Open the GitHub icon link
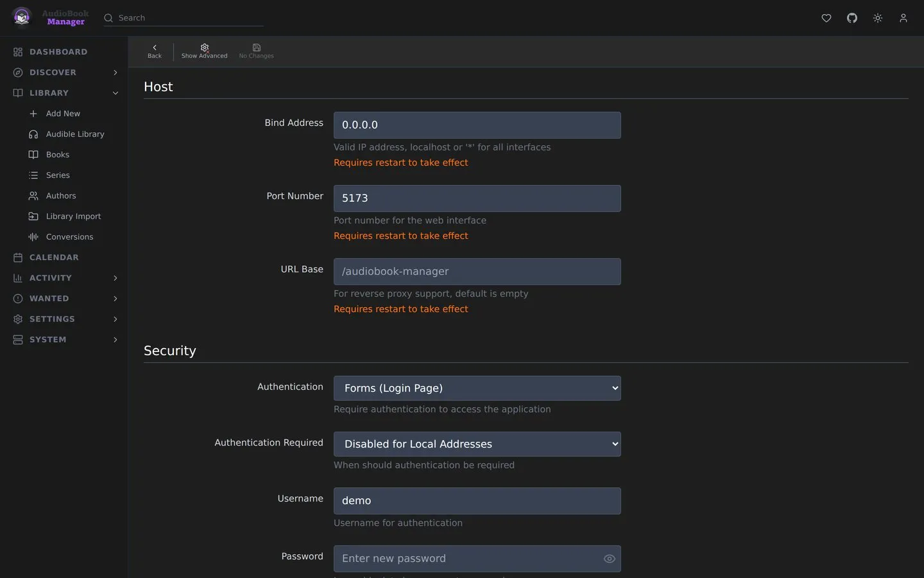 tap(852, 18)
